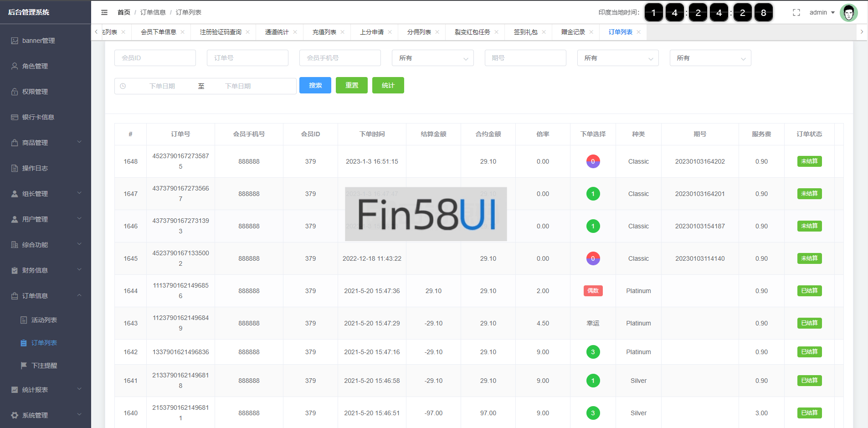Open the first 所有 dropdown filter

[432, 58]
